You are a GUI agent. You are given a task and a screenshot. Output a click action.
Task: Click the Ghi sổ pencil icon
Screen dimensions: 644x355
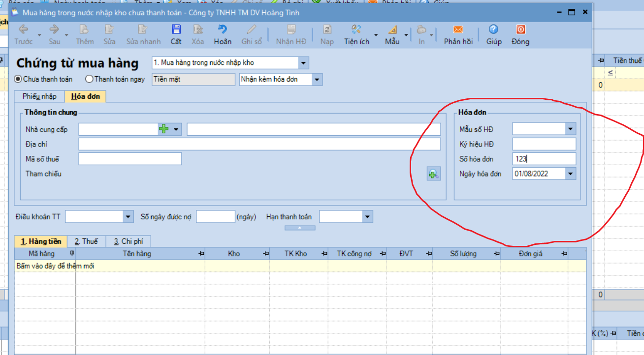click(x=252, y=30)
